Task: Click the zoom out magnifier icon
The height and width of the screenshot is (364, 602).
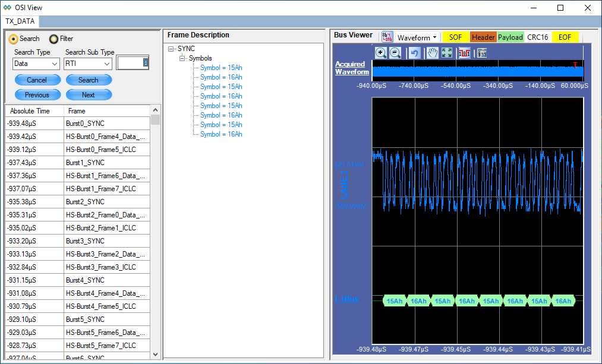Action: 395,53
